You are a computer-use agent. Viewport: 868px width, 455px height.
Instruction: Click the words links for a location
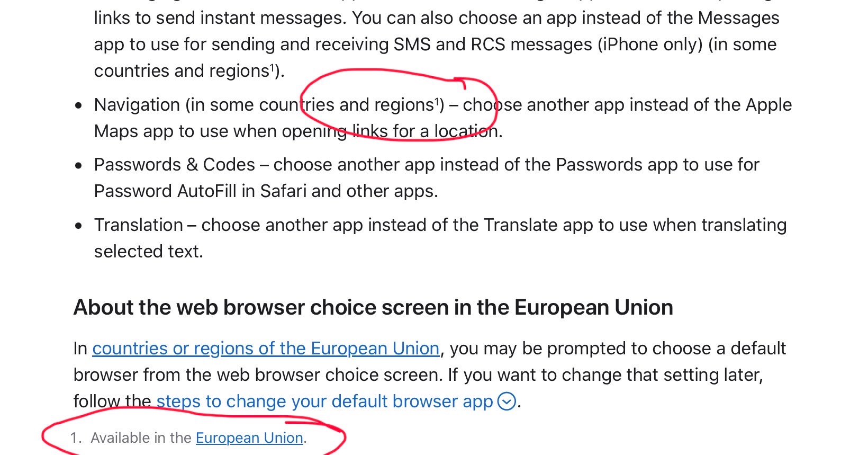click(x=427, y=131)
